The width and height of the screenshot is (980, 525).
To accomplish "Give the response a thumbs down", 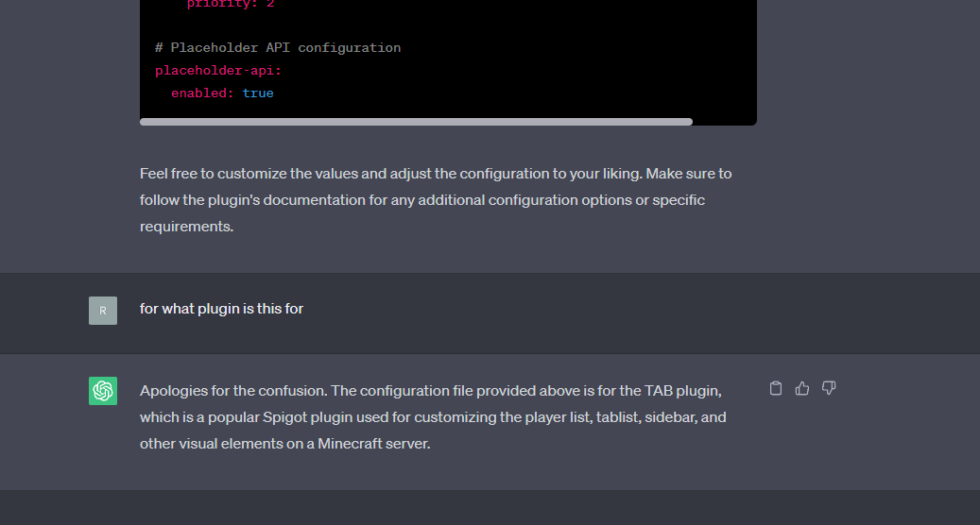I will tap(829, 388).
